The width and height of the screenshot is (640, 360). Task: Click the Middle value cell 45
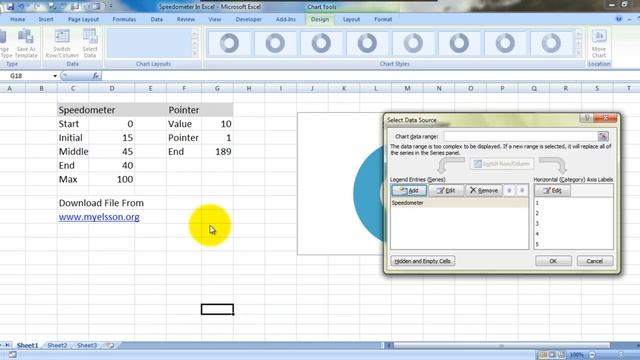click(112, 152)
